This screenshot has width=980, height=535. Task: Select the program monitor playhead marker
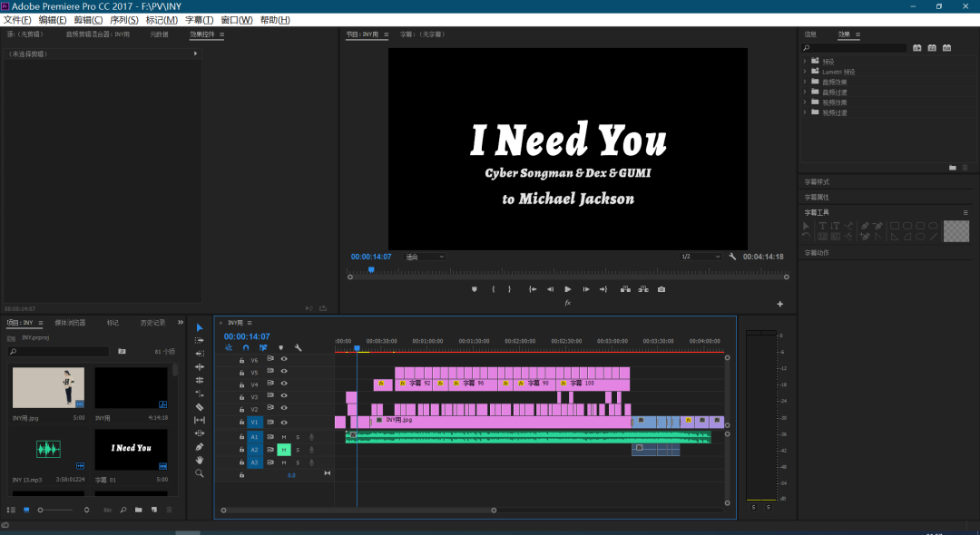click(x=370, y=270)
